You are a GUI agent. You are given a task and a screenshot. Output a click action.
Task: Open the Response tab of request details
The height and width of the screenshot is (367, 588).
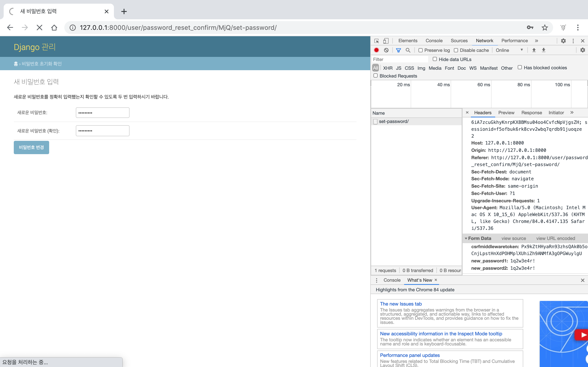point(531,113)
